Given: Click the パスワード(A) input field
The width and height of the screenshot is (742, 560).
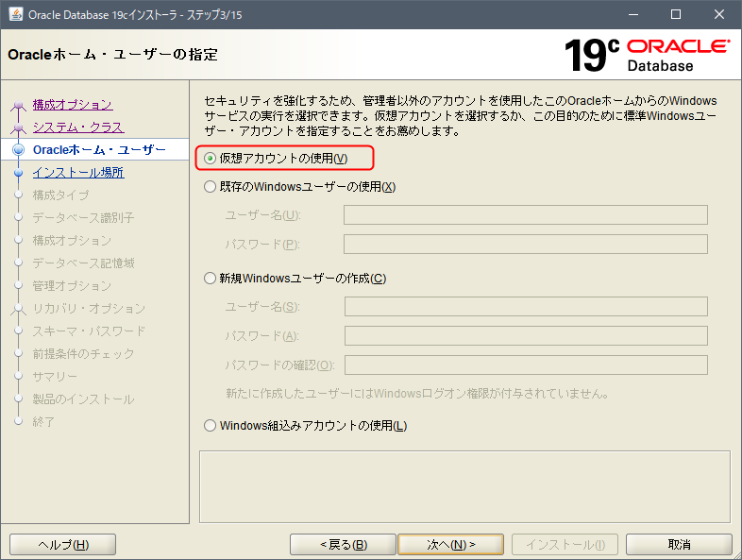Looking at the screenshot, I should (x=526, y=335).
